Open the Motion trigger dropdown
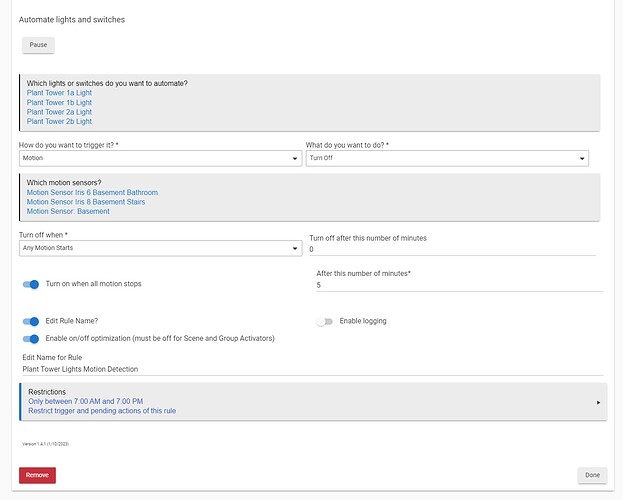The height and width of the screenshot is (500, 623). pos(160,158)
